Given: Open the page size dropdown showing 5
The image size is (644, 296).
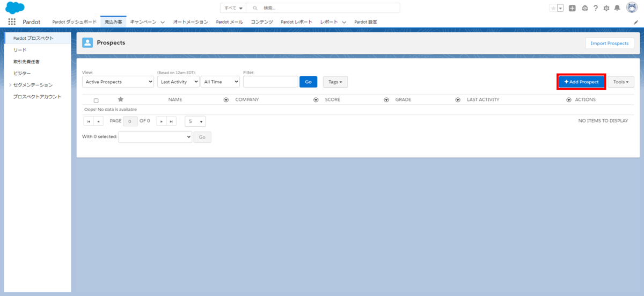Looking at the screenshot, I should tap(195, 121).
